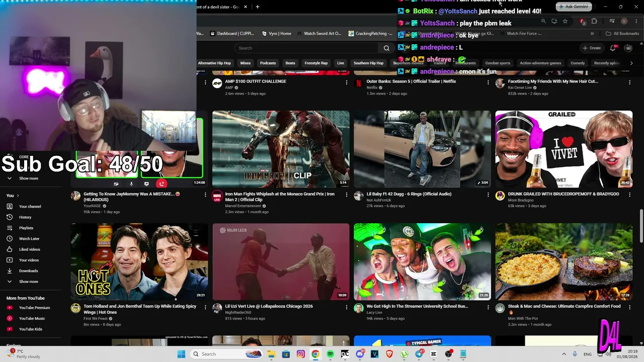Screen dimensions: 644x362
Task: Open Discord from the taskbar
Action: [360, 354]
